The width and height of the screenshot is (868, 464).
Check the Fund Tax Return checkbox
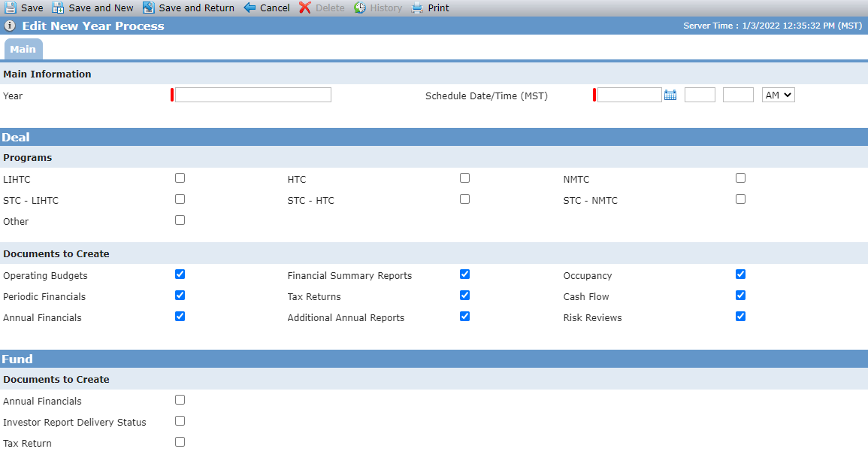[x=180, y=442]
